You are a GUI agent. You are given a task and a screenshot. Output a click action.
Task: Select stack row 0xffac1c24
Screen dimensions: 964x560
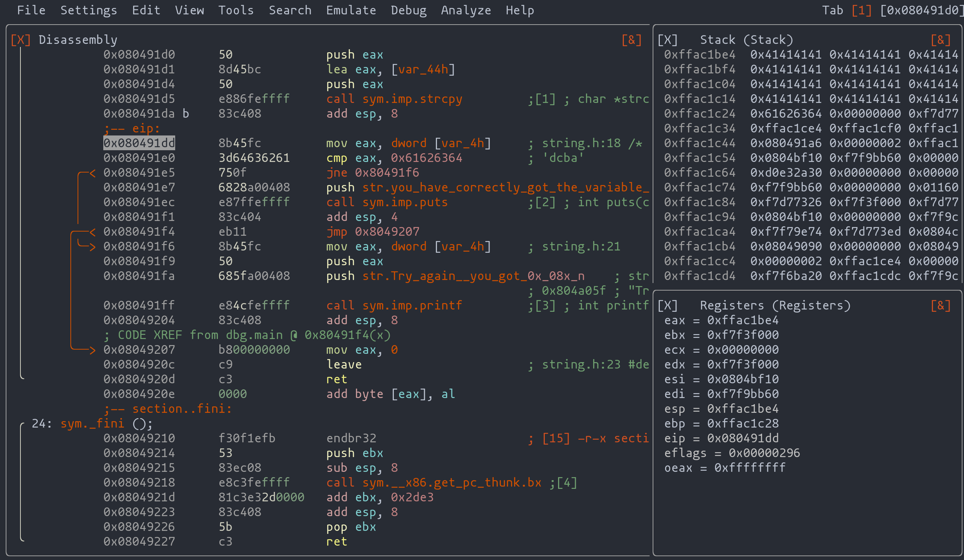pos(699,114)
